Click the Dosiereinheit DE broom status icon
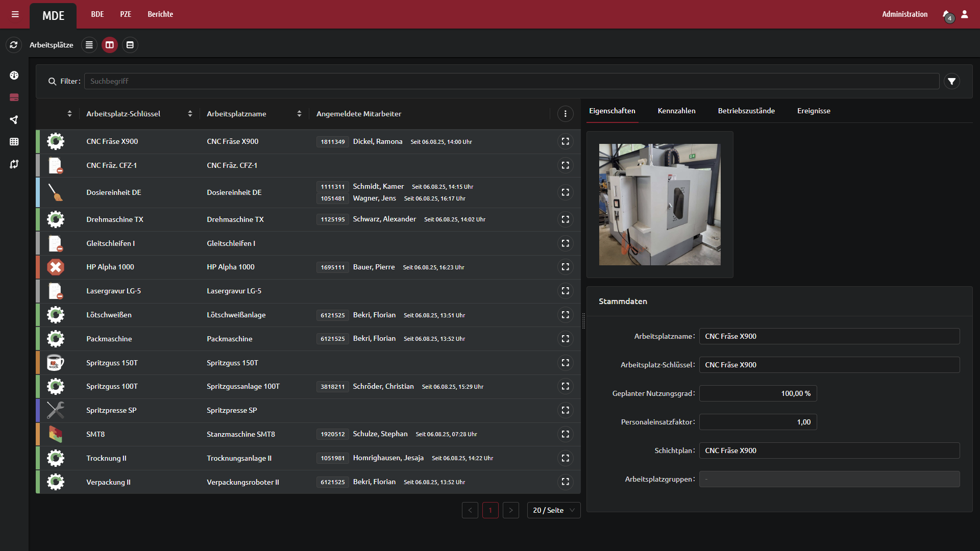Viewport: 980px width, 551px height. [x=56, y=192]
